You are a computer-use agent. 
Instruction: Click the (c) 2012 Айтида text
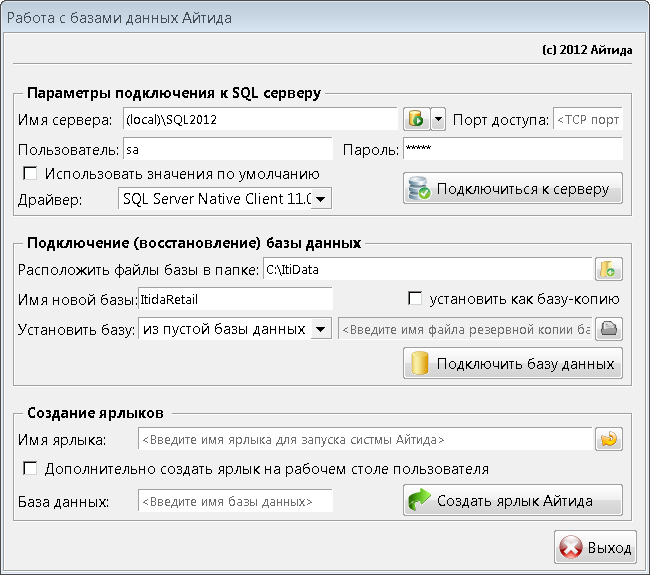point(587,50)
